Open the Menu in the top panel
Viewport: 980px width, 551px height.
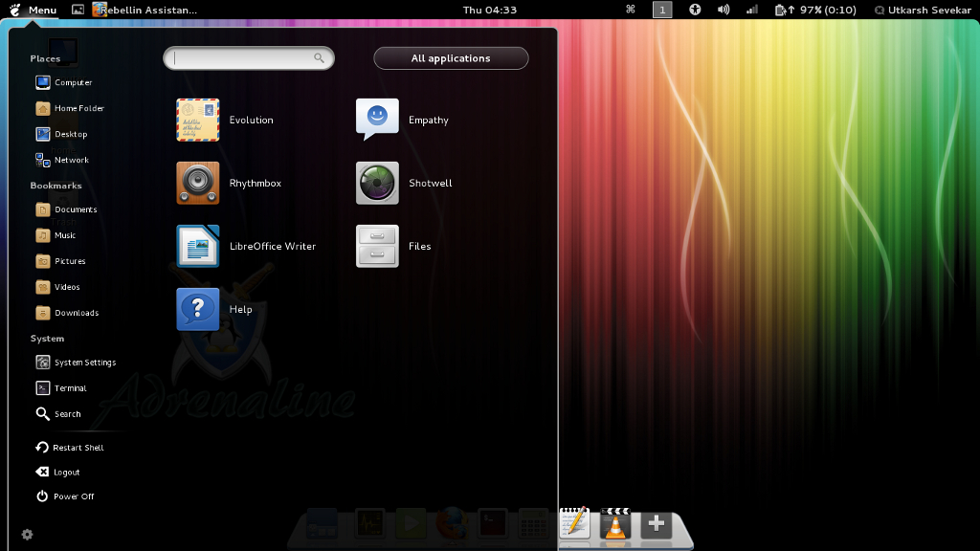coord(40,10)
